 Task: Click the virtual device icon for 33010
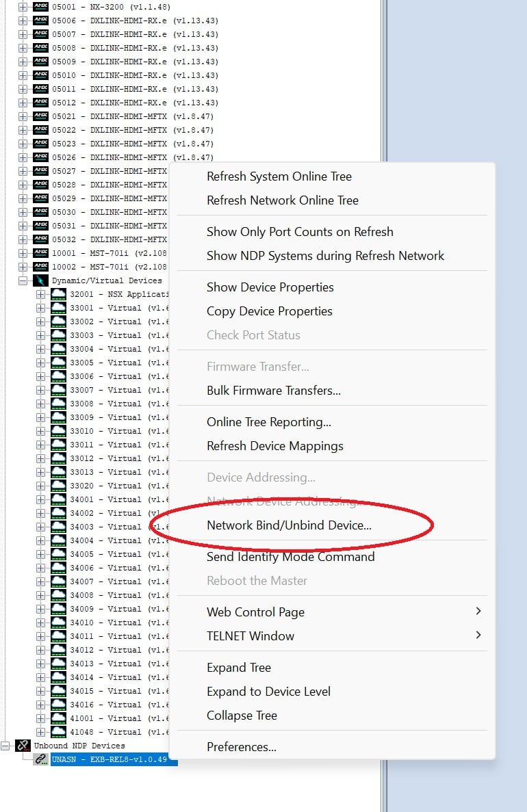(x=59, y=431)
